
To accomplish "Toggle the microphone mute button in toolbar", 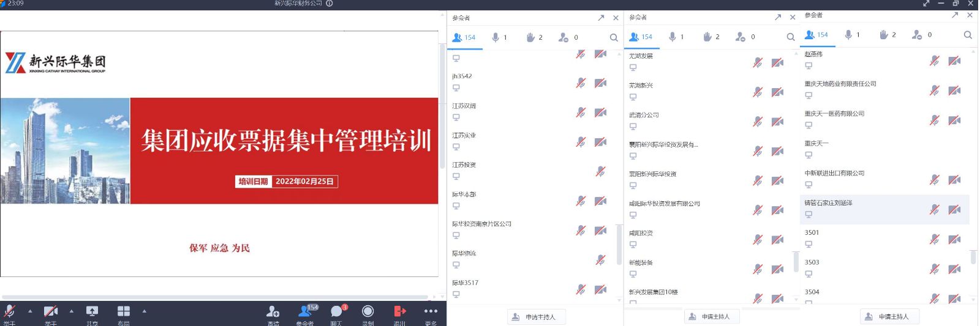I will [x=9, y=312].
